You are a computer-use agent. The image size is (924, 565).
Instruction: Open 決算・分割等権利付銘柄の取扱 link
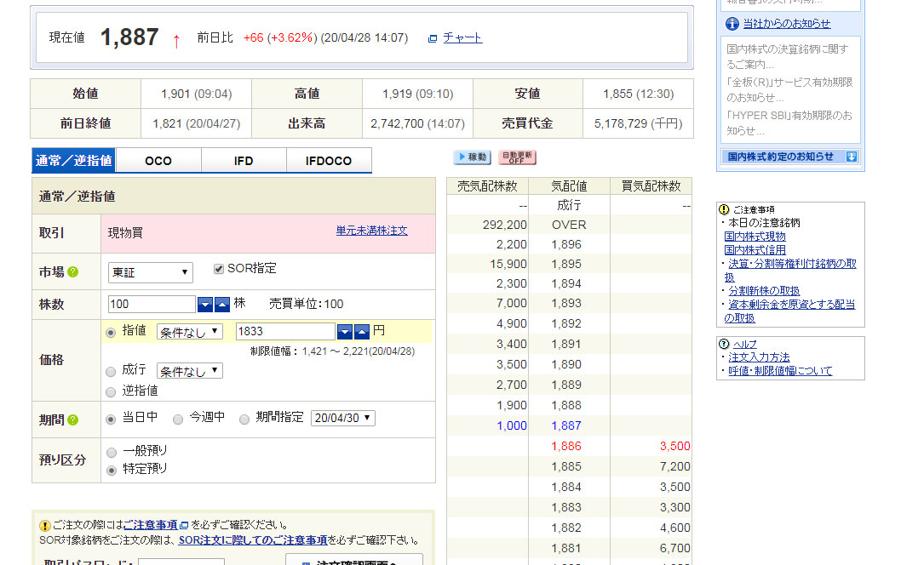(790, 270)
